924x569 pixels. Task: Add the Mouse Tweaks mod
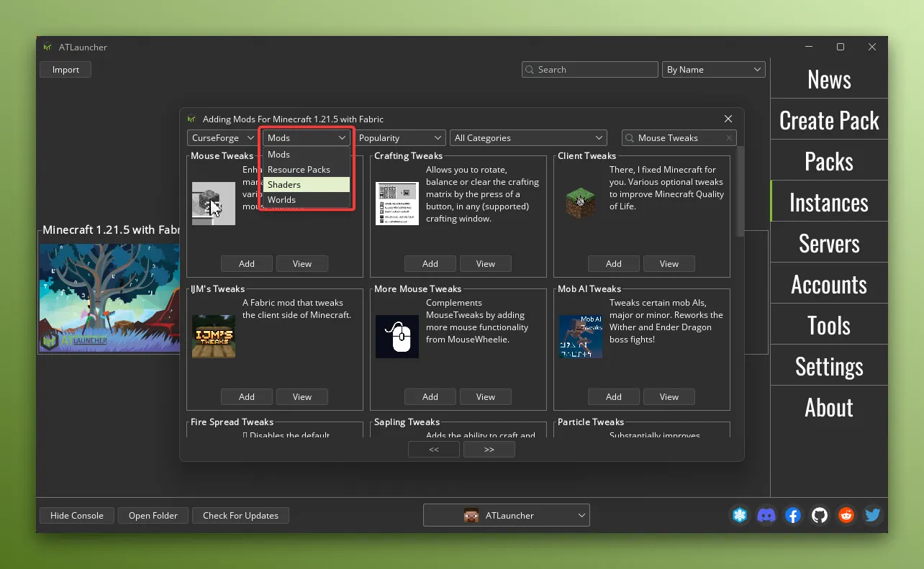[x=246, y=263]
